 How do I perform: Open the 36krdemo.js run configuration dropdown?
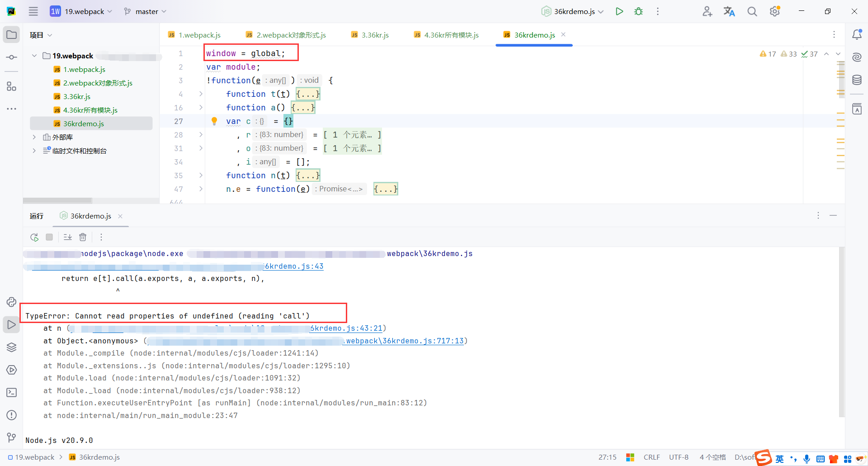[x=572, y=11]
